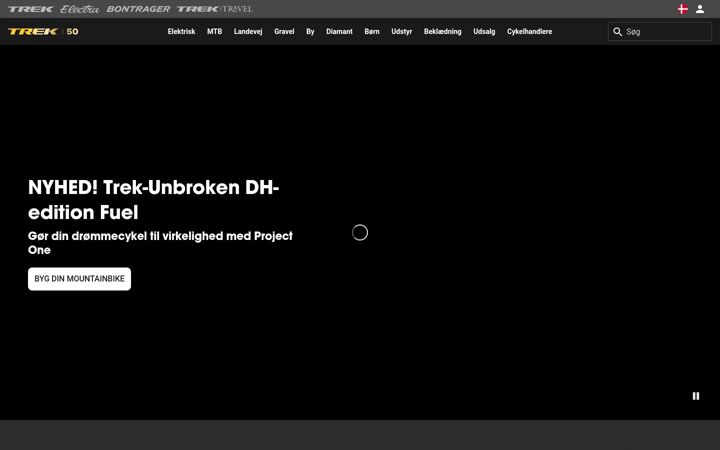Open the Gravel menu
Image resolution: width=720 pixels, height=450 pixels.
tap(284, 32)
